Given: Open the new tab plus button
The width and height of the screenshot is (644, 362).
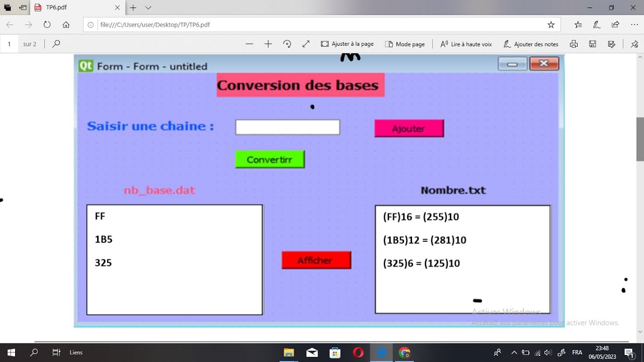Looking at the screenshot, I should coord(133,8).
